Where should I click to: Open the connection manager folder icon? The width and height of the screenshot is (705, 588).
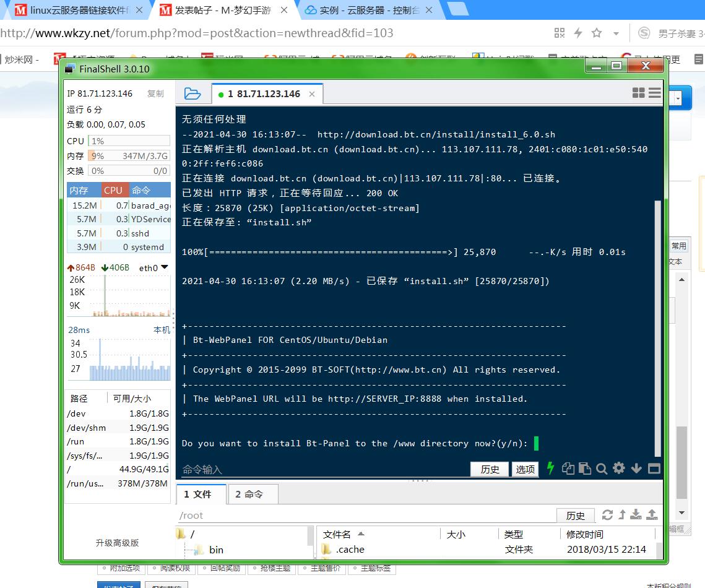click(192, 93)
